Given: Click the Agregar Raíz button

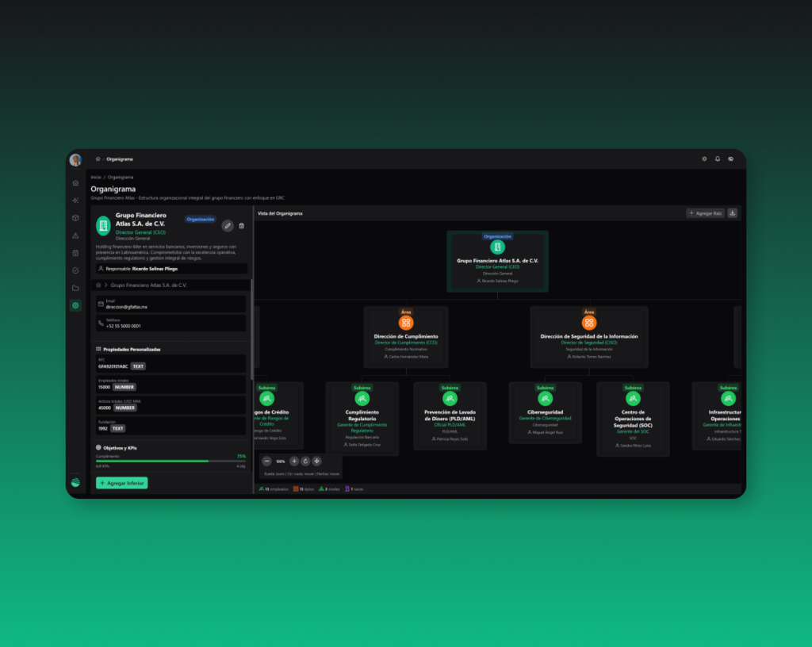Looking at the screenshot, I should 705,213.
